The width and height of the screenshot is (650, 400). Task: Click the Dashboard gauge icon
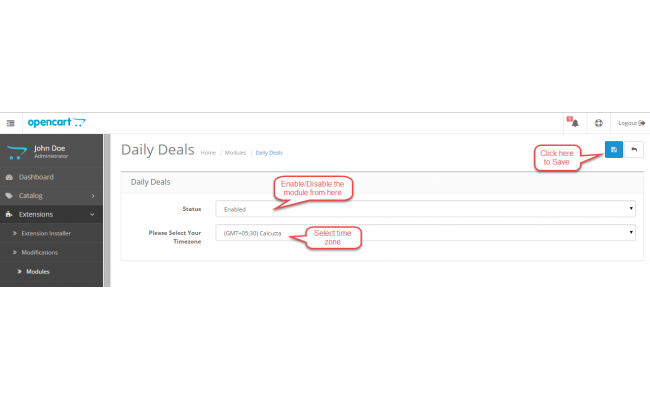[9, 177]
